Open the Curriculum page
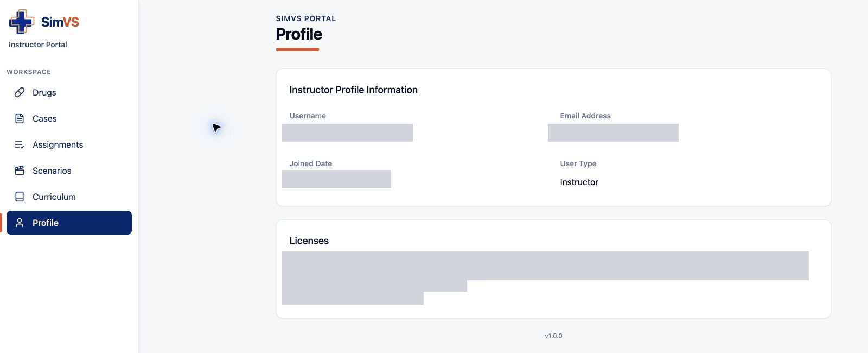 69,197
